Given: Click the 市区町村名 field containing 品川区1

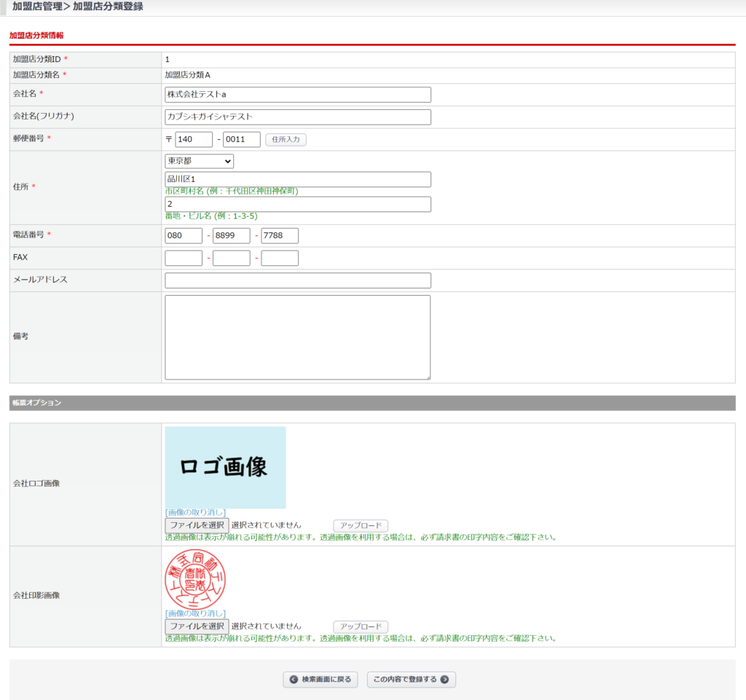Looking at the screenshot, I should click(x=298, y=180).
